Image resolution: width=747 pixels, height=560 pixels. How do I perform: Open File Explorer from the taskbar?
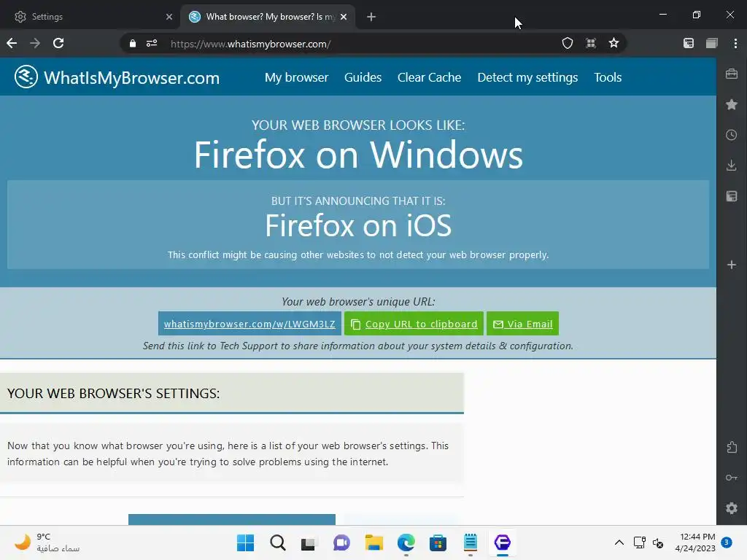[373, 542]
